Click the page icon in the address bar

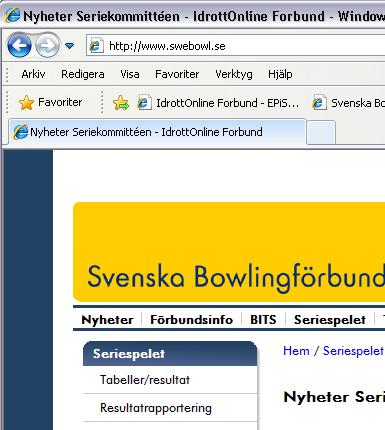click(96, 46)
